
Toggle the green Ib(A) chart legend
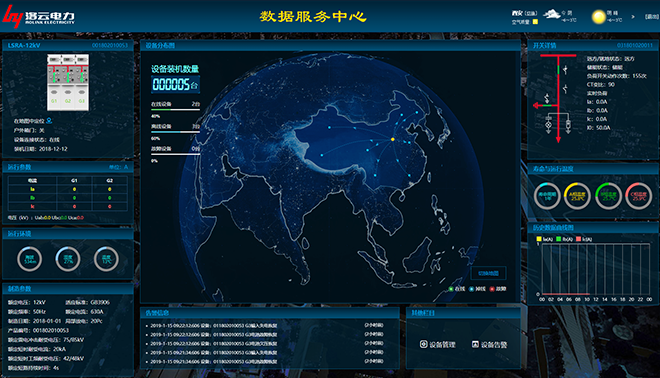(x=564, y=239)
